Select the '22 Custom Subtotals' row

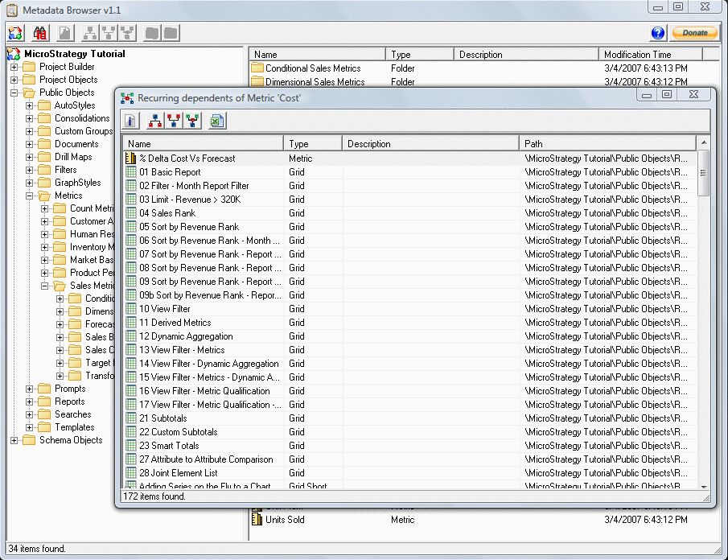(x=410, y=432)
